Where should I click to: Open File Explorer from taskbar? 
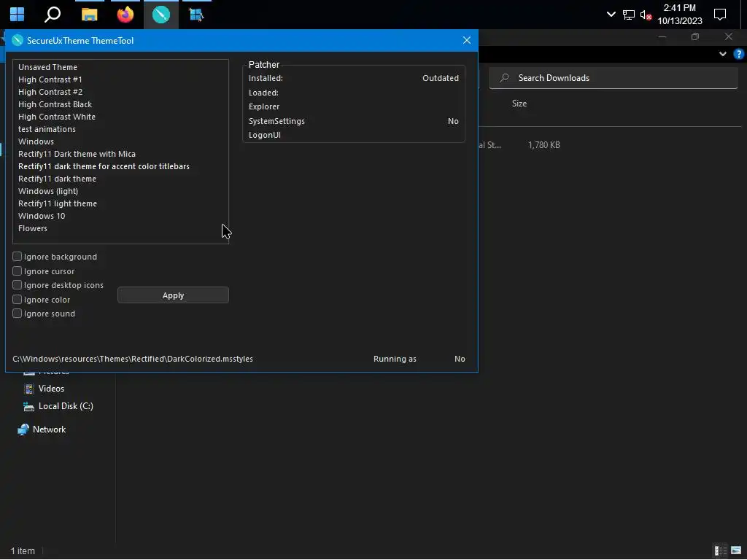89,15
